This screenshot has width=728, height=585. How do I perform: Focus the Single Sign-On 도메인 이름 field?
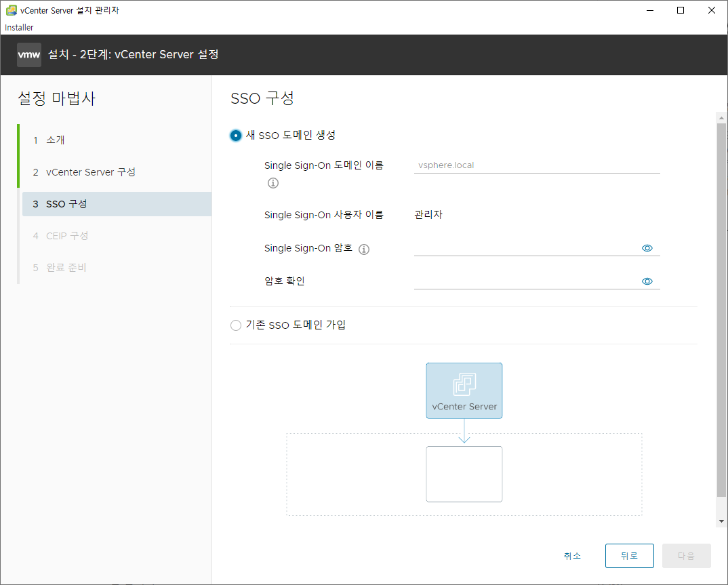537,165
